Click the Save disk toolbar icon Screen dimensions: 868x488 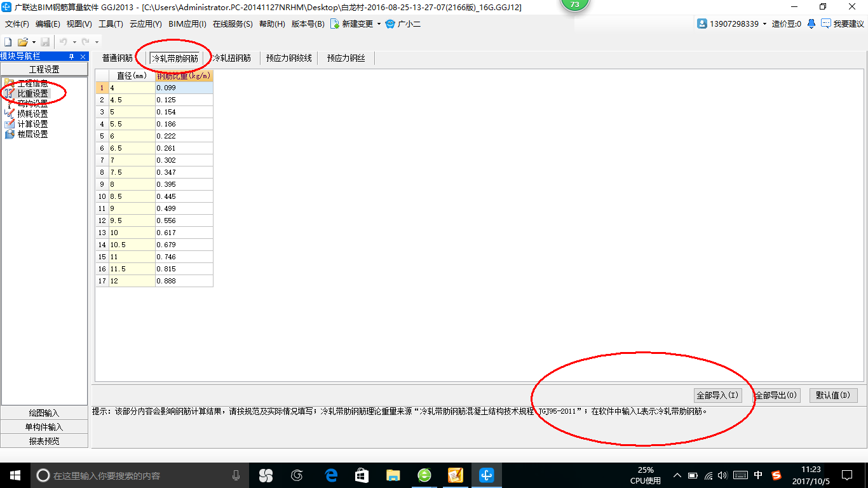(45, 42)
